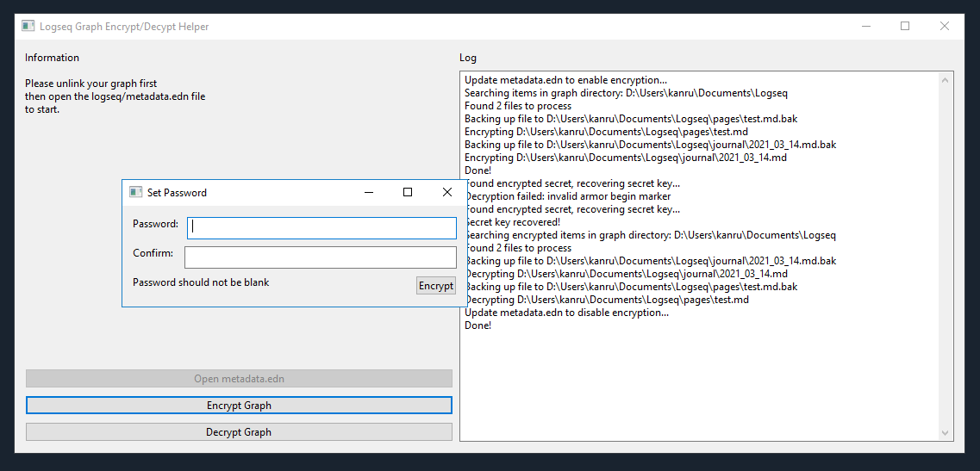
Task: Click the 'Information' heading label
Action: tap(52, 58)
